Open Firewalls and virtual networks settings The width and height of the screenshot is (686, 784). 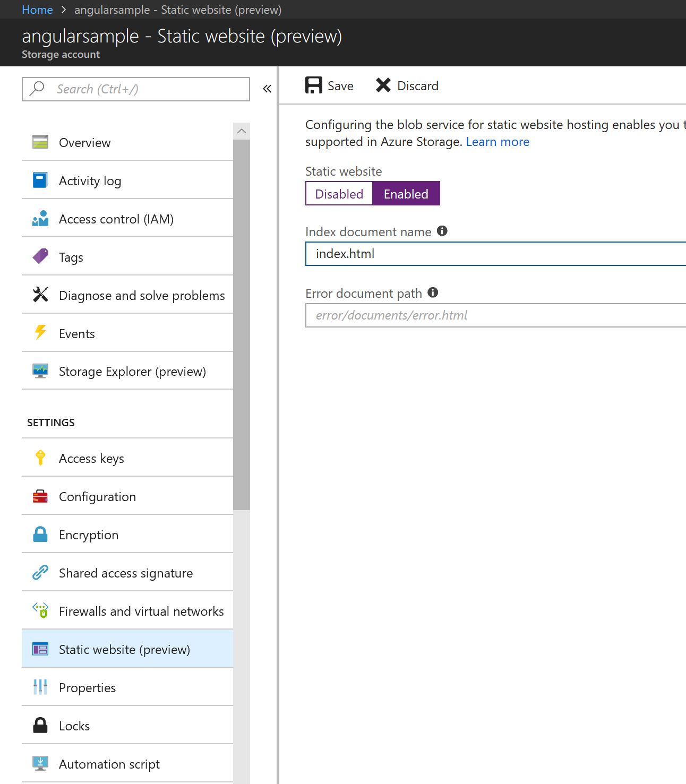[x=127, y=611]
